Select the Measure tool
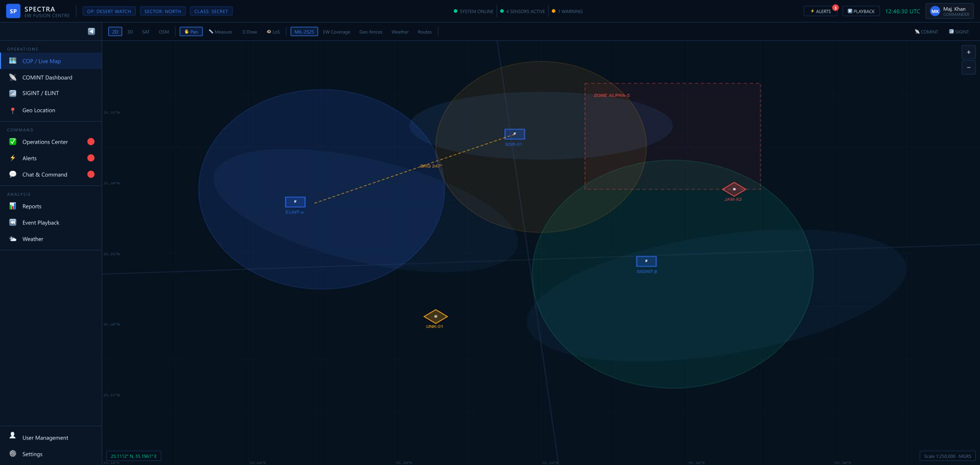Screen dimensions: 980x465 pyautogui.click(x=220, y=32)
